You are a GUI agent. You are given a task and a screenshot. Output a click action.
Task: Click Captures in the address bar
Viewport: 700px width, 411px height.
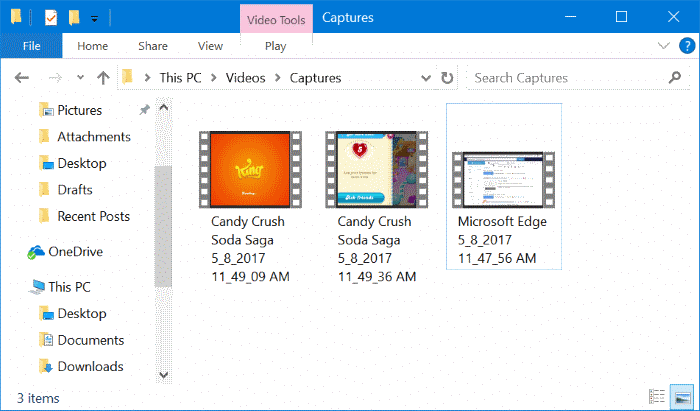click(x=315, y=78)
